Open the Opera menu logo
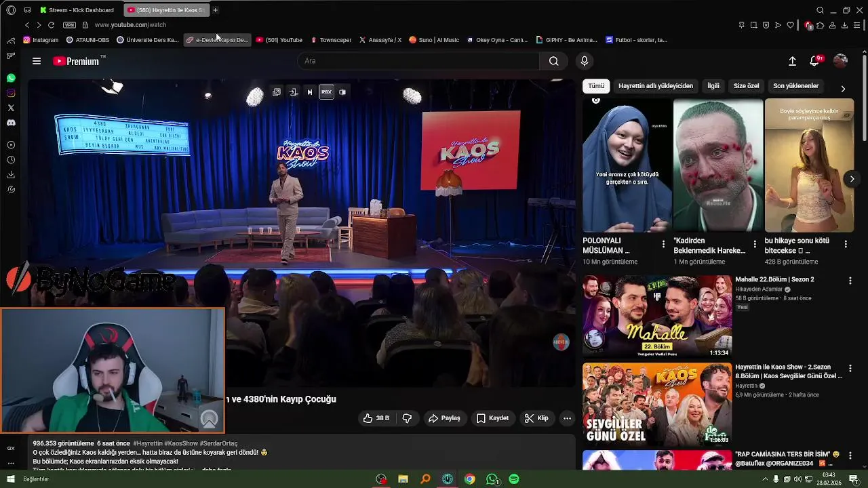Viewport: 868px width, 488px height. (x=11, y=10)
